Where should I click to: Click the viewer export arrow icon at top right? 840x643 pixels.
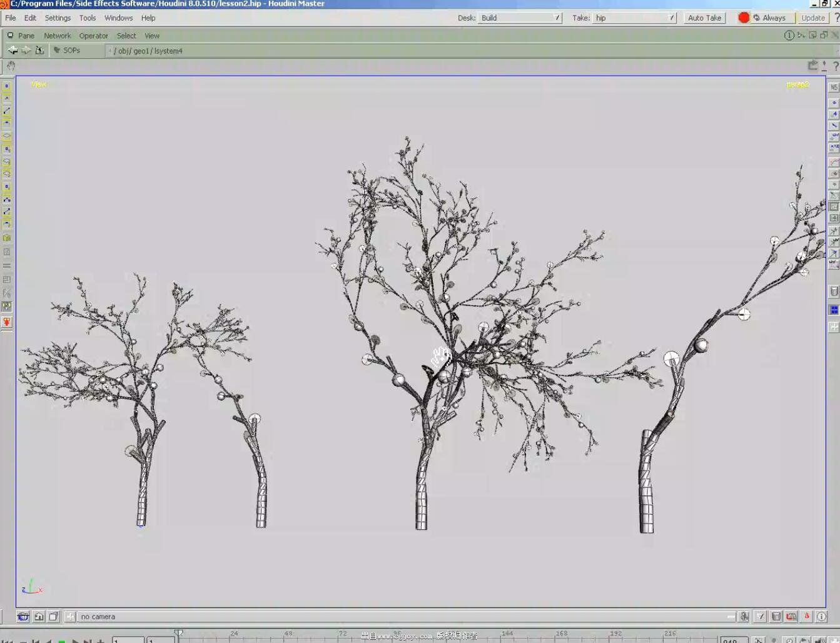pos(812,65)
